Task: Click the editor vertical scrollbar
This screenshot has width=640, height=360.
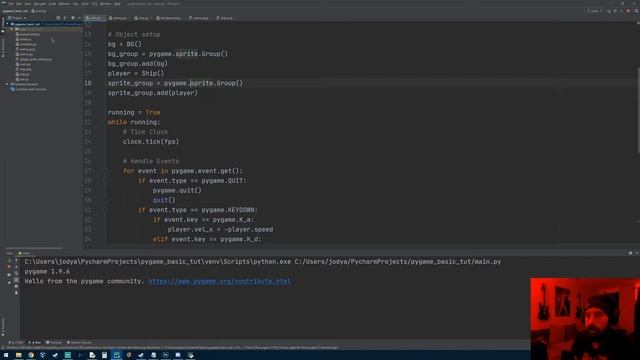Action: coord(638,110)
